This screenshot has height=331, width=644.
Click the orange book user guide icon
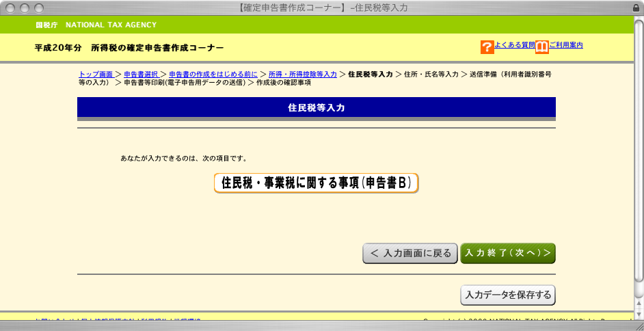point(541,47)
